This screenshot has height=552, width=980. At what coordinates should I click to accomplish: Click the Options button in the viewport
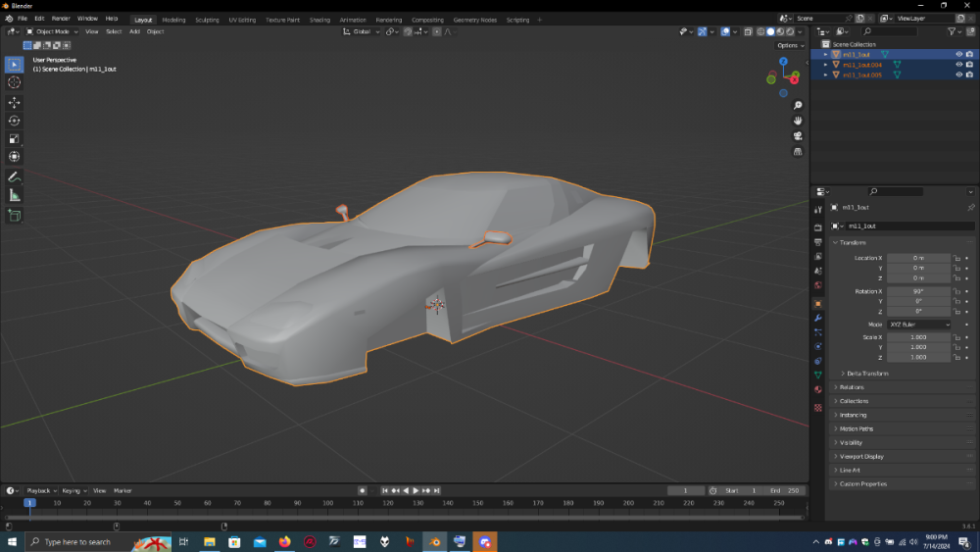789,45
